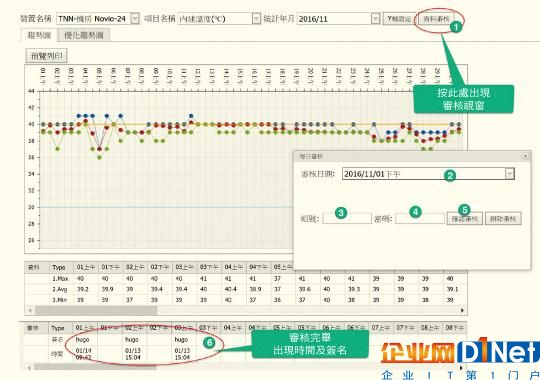Expand the 項目名稱 item dropdown arrow
The image size is (540, 380).
click(256, 19)
